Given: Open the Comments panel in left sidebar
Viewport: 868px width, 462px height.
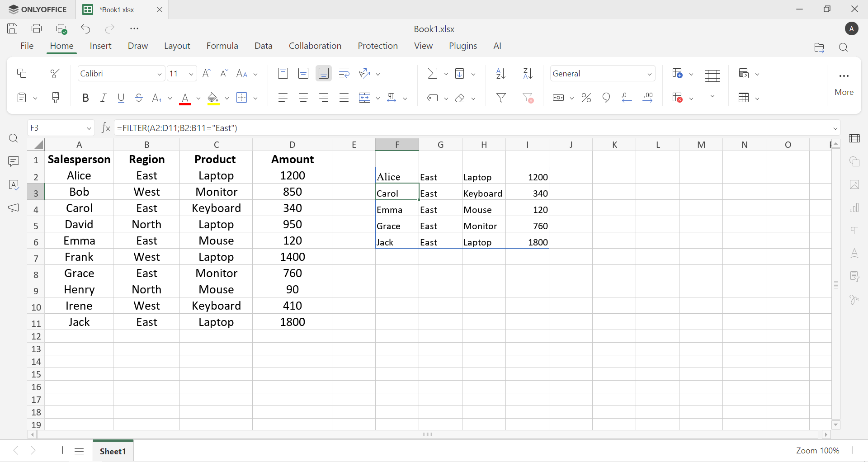Looking at the screenshot, I should (x=14, y=161).
